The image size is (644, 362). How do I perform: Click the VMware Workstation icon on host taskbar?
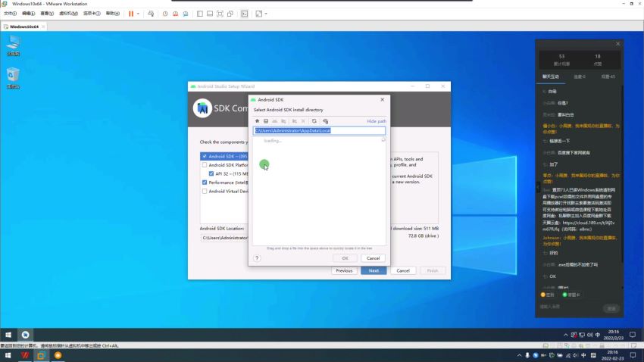point(41,355)
